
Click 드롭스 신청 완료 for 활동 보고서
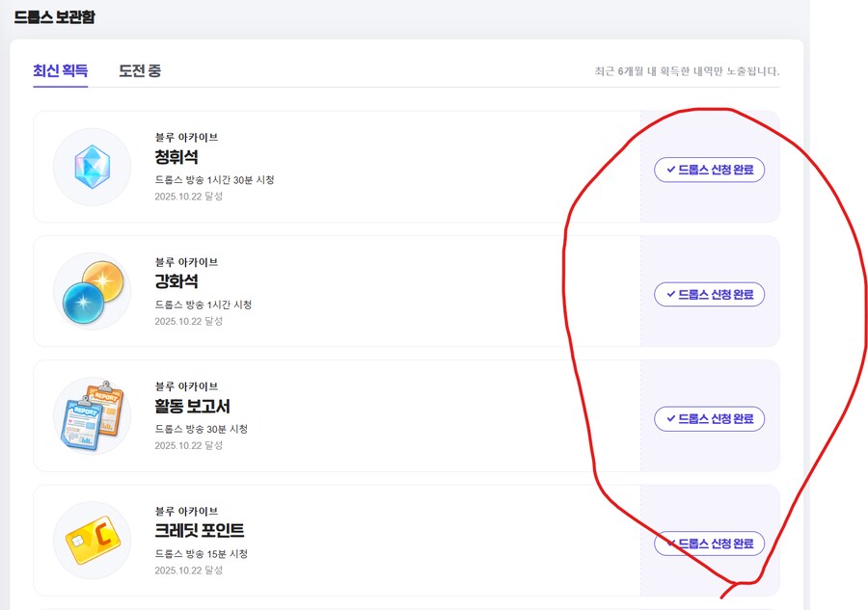pyautogui.click(x=710, y=418)
